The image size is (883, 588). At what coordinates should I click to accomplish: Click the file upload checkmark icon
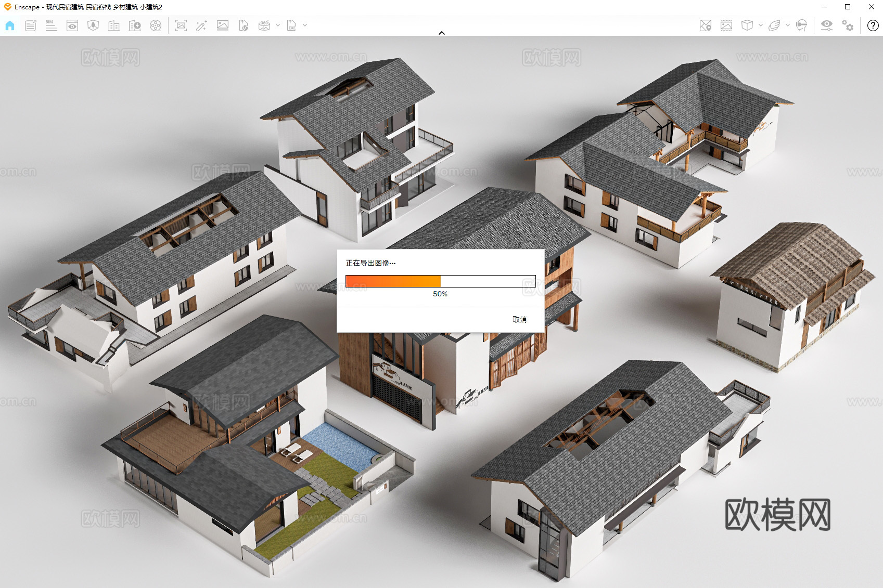(x=244, y=25)
